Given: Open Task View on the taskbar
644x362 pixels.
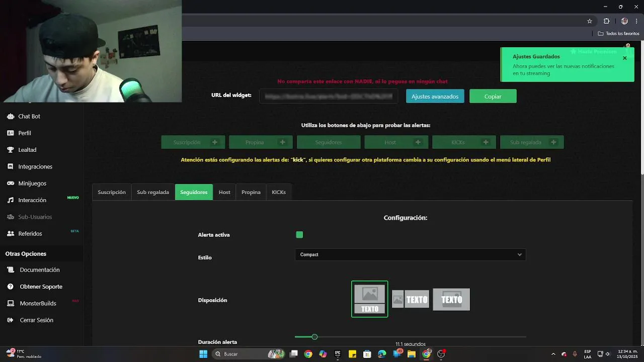Looking at the screenshot, I should pyautogui.click(x=294, y=354).
